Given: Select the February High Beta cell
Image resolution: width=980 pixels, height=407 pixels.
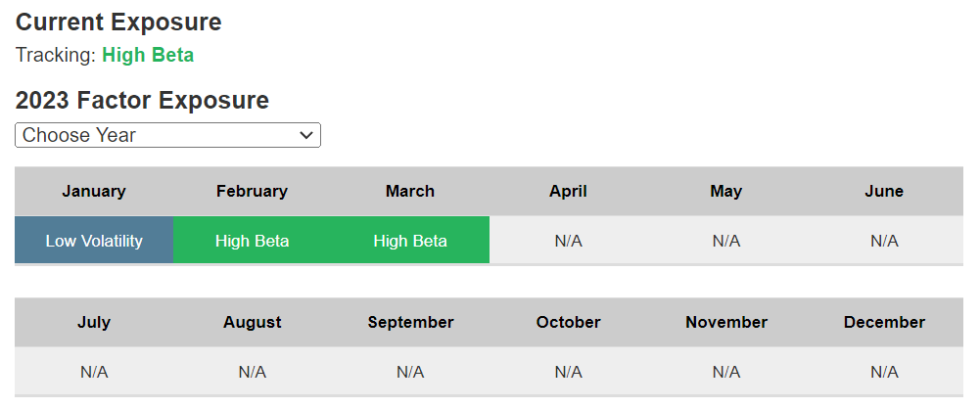Looking at the screenshot, I should pyautogui.click(x=252, y=241).
